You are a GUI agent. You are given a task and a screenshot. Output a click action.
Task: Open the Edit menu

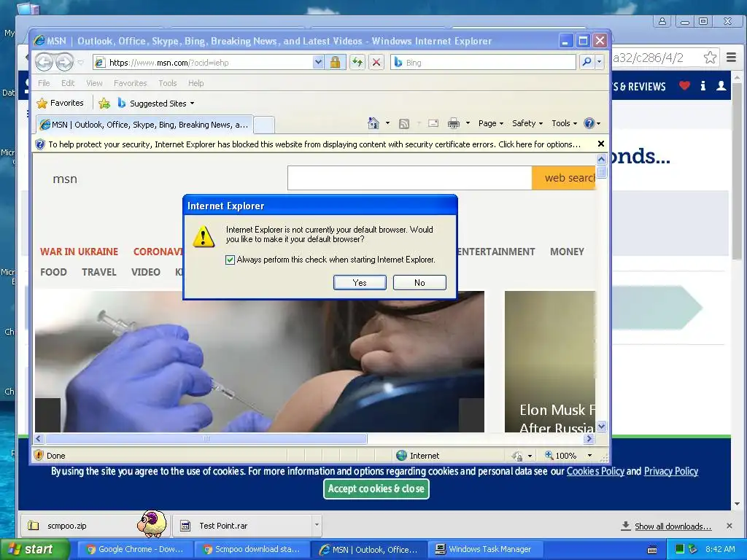(x=68, y=83)
